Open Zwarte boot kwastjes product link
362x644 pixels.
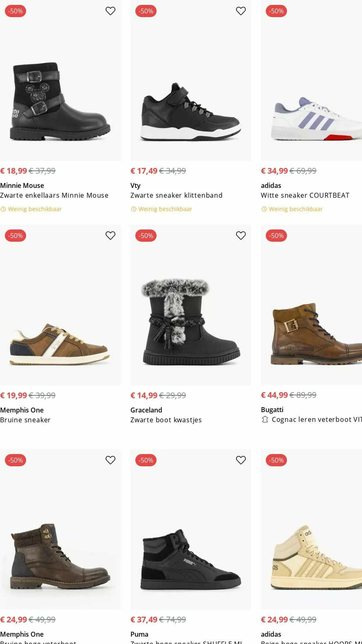[x=166, y=420]
